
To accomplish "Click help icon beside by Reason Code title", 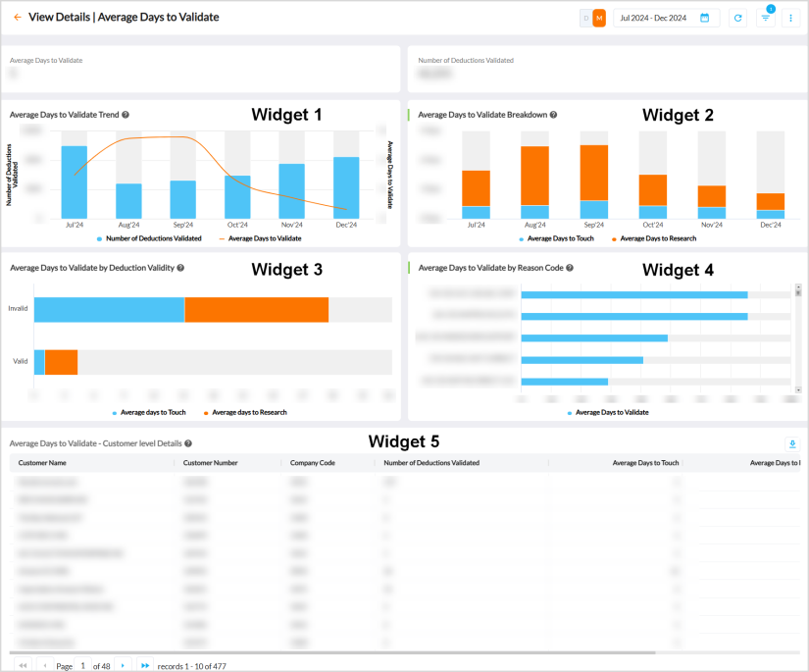I will (570, 267).
